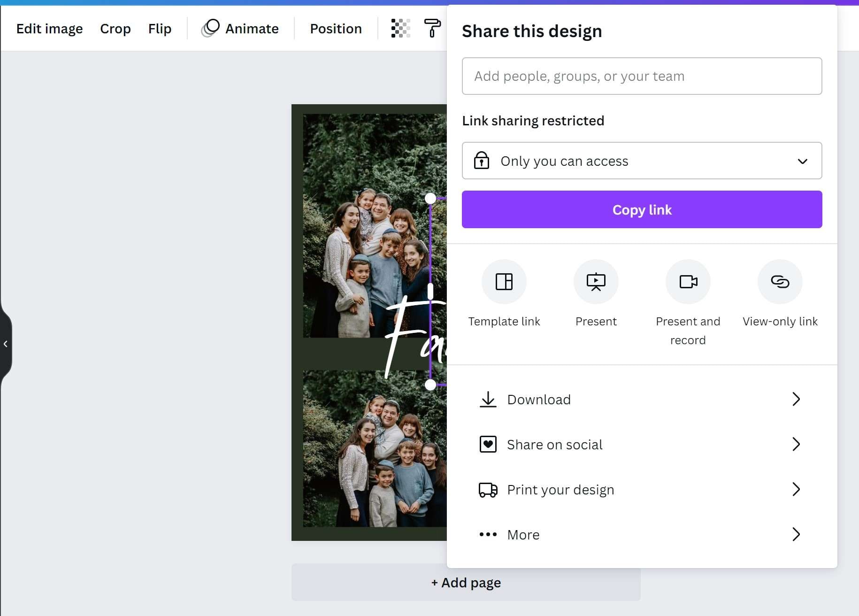
Task: Open the link access dropdown
Action: (642, 161)
